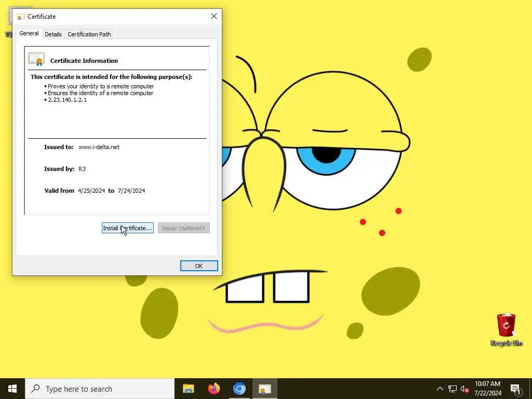Viewport: 532px width, 399px height.
Task: Open the Details tab
Action: tap(53, 34)
